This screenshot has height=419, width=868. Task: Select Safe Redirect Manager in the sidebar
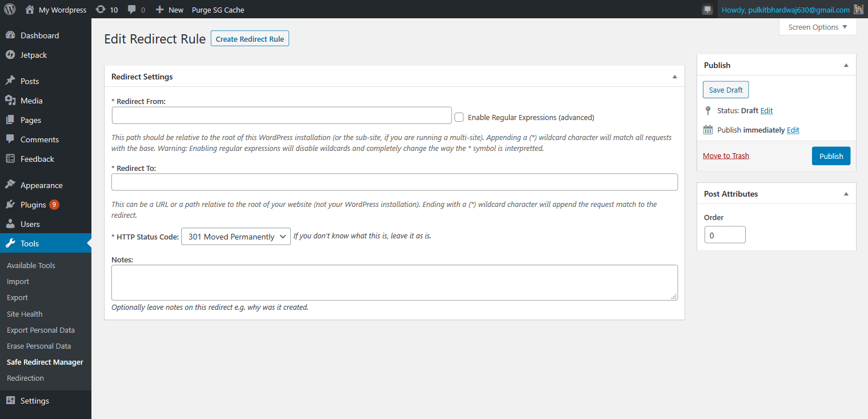pyautogui.click(x=45, y=362)
